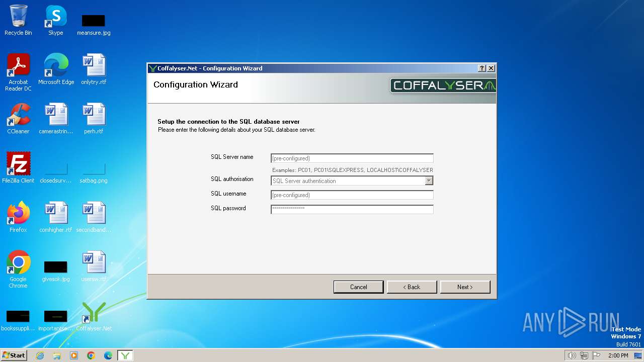Select the secondband... document icon
This screenshot has width=644, height=362.
pos(94,217)
